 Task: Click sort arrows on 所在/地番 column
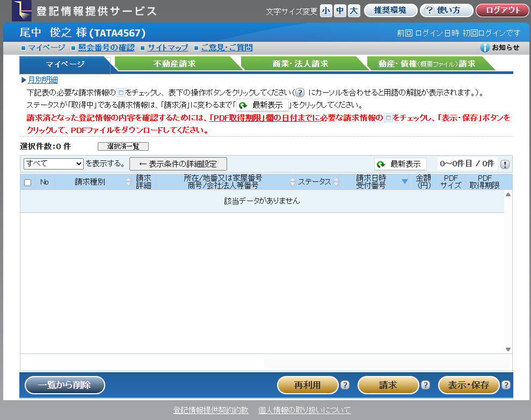pos(293,182)
